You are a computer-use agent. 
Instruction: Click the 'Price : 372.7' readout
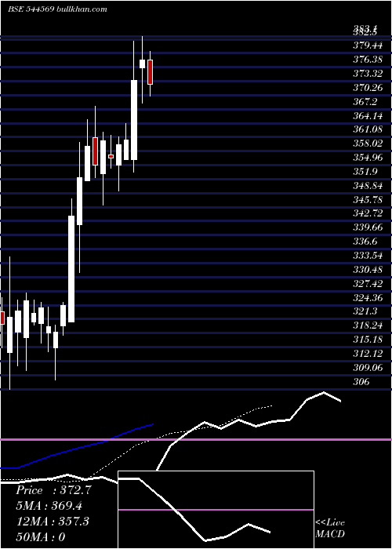point(54,490)
